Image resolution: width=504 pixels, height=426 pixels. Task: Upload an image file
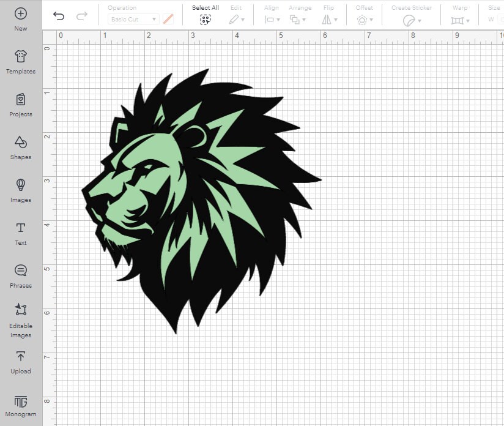click(21, 362)
